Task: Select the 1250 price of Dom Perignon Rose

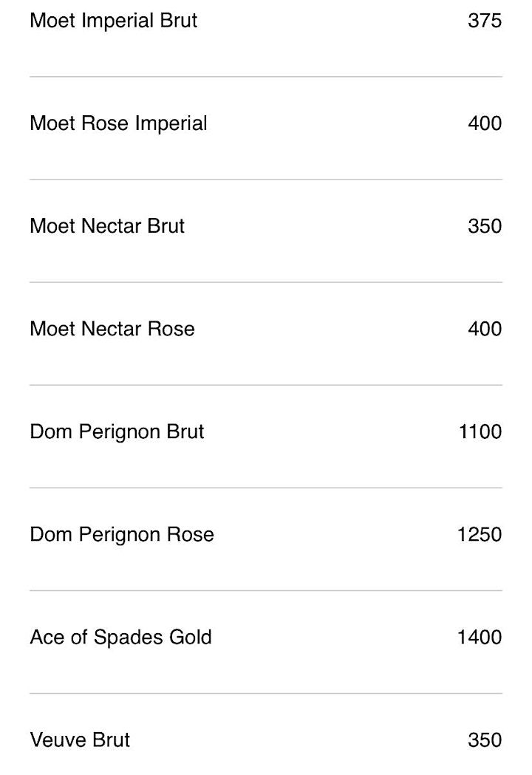Action: click(480, 534)
